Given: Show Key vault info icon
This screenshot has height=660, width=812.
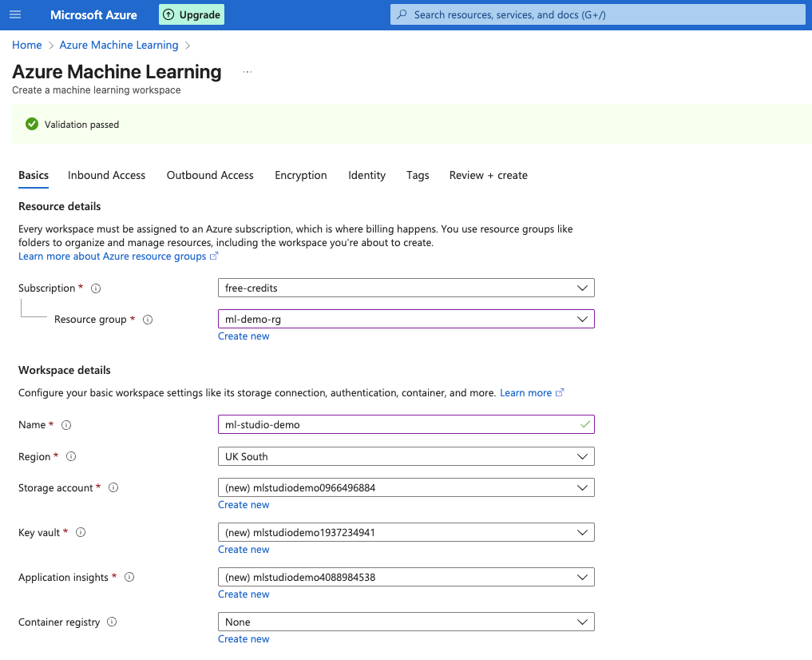Looking at the screenshot, I should pyautogui.click(x=81, y=532).
